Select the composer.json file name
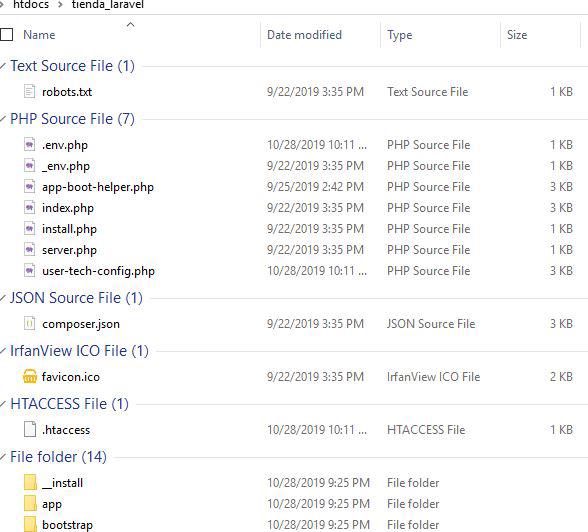This screenshot has height=532, width=588. click(x=81, y=324)
